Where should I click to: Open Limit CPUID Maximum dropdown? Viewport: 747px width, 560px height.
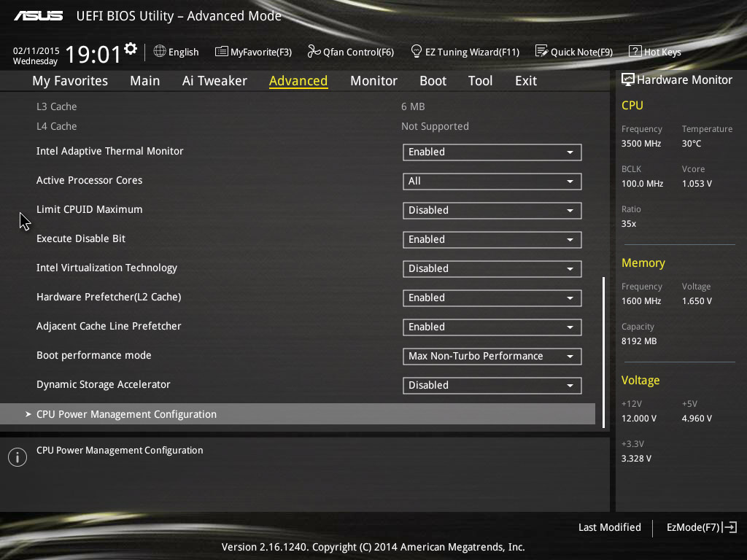(x=492, y=211)
